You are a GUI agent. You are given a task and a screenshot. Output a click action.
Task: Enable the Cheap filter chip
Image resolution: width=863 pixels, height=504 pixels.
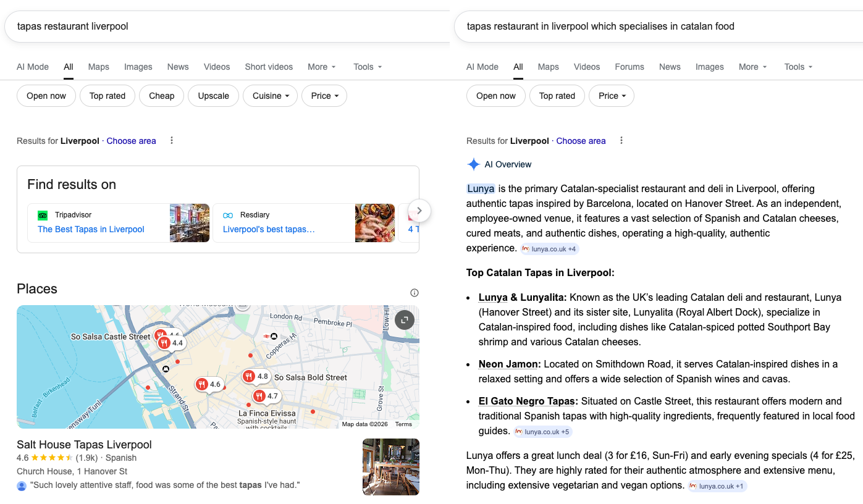pos(161,96)
